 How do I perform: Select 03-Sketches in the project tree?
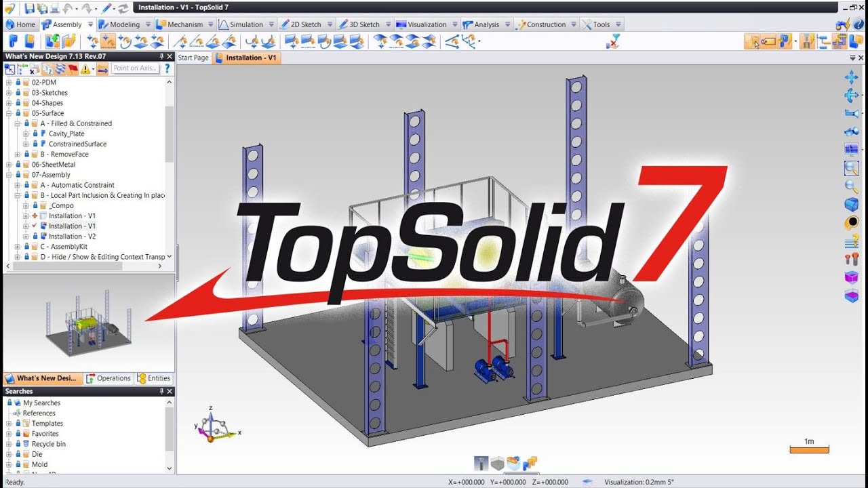pyautogui.click(x=50, y=93)
